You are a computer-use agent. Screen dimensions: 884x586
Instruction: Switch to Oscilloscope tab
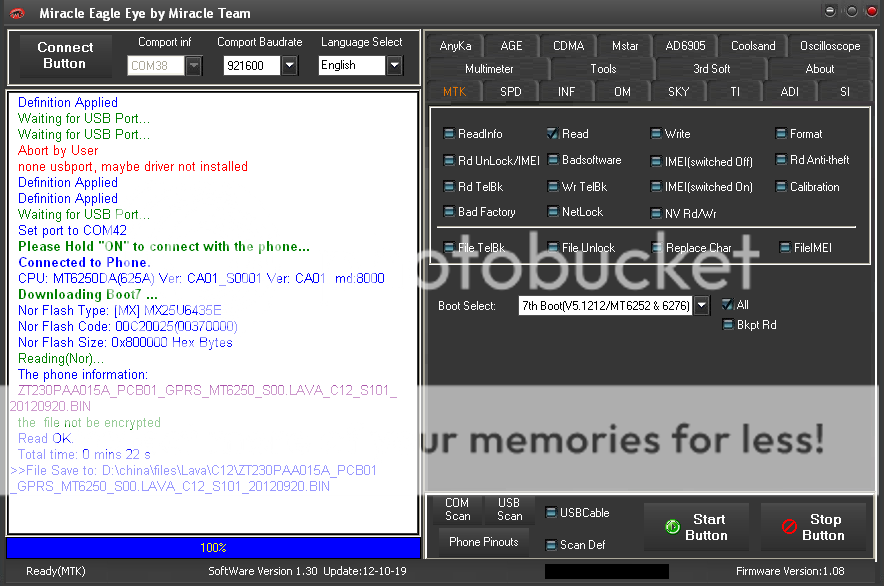[830, 46]
